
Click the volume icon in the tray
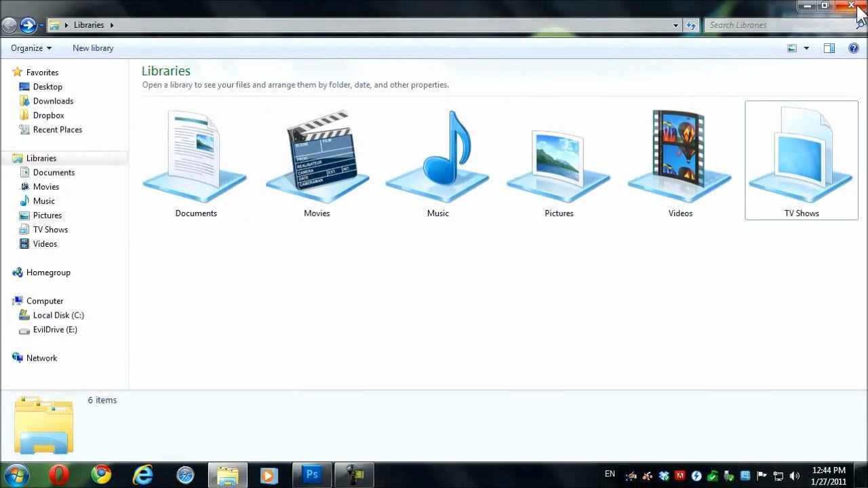point(795,474)
